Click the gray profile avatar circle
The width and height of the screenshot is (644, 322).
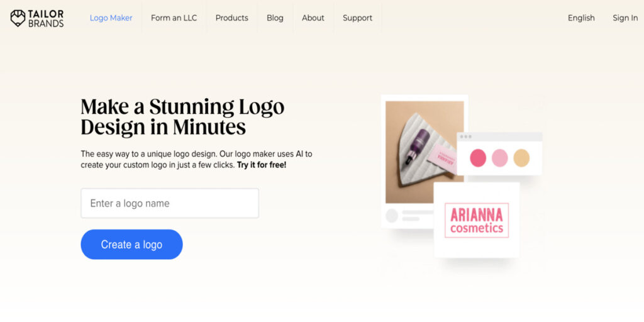pos(392,216)
